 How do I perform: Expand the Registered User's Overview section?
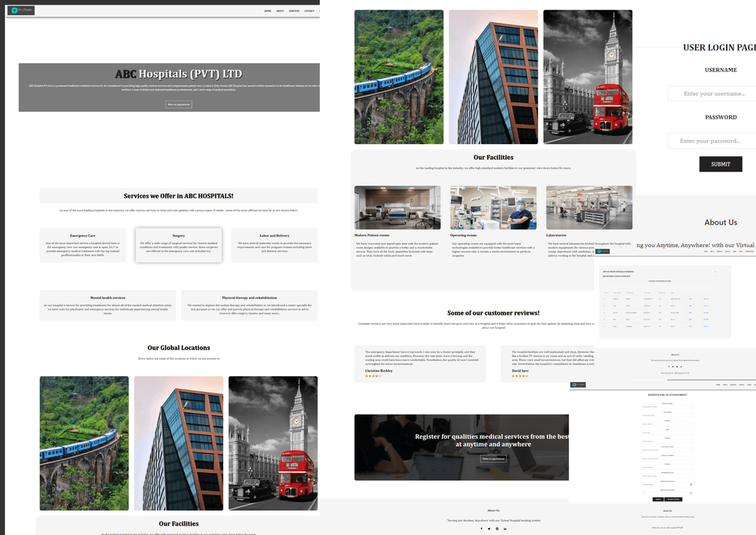tap(659, 277)
